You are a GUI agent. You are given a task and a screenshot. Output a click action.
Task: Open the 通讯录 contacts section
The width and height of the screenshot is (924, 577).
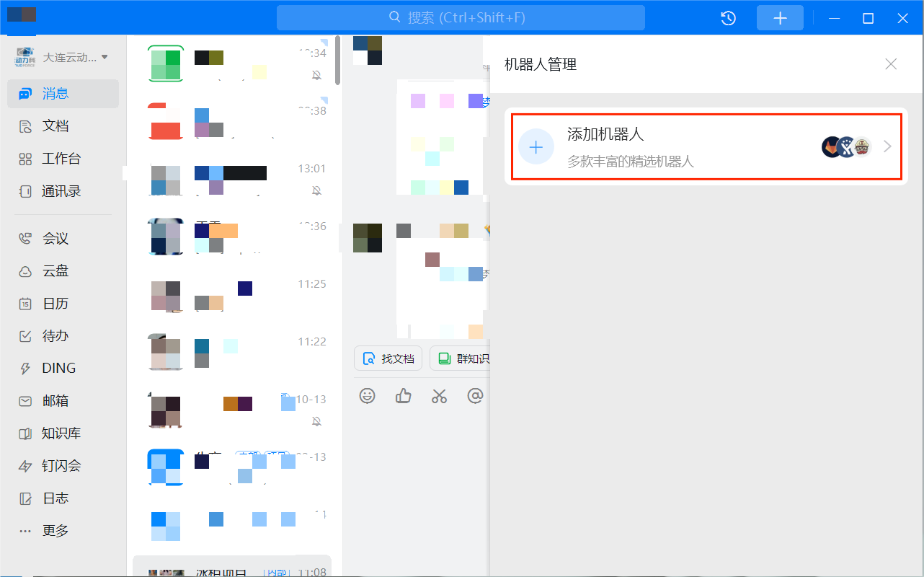click(63, 191)
